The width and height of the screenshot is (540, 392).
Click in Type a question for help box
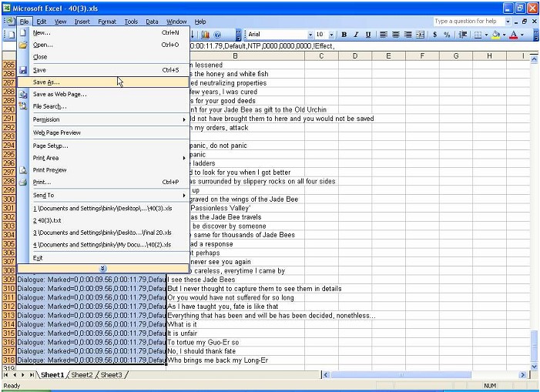pos(468,22)
